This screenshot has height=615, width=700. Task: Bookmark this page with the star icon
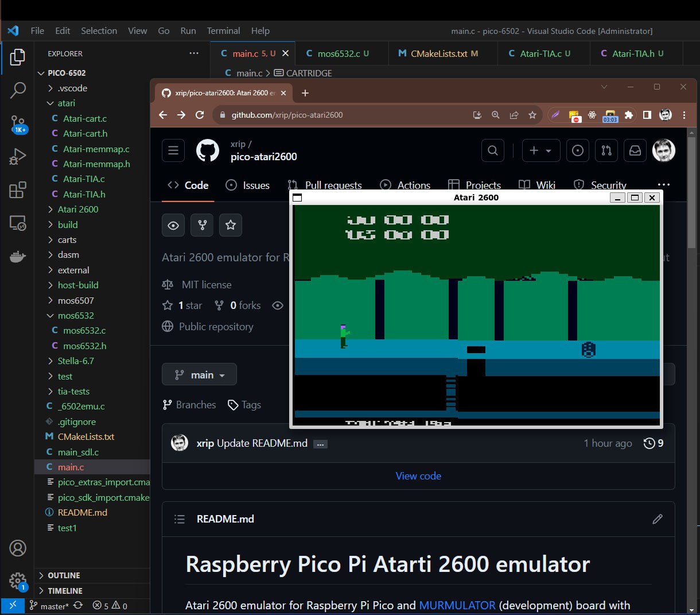click(x=532, y=115)
